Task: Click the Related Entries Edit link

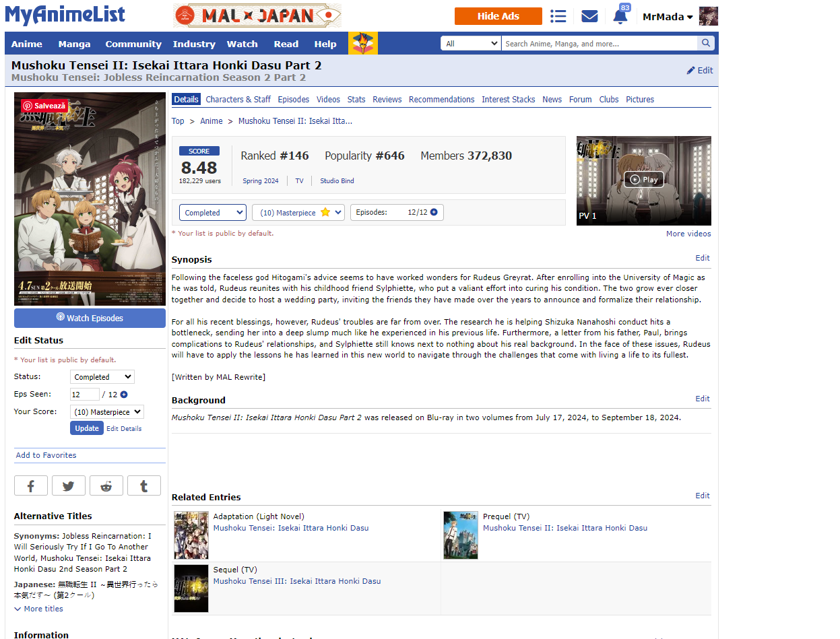Action: tap(703, 496)
